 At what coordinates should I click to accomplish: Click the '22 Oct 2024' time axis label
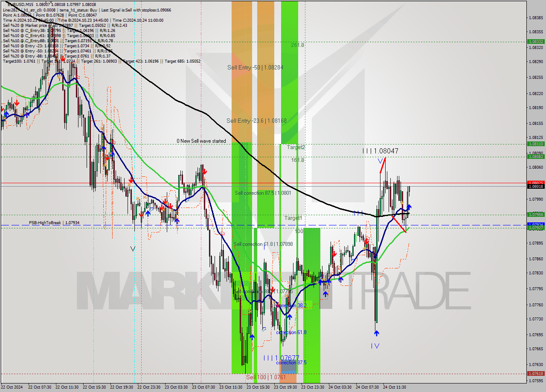click(x=12, y=387)
